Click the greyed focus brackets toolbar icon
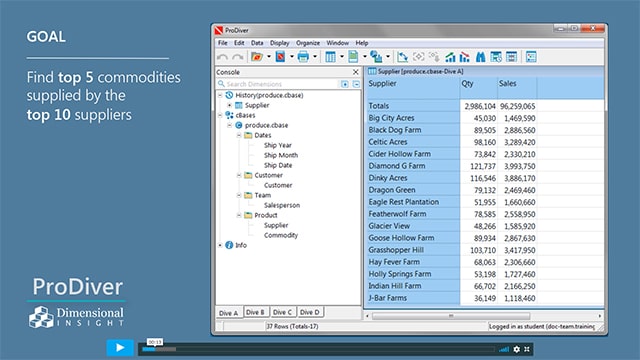The width and height of the screenshot is (640, 360). click(x=418, y=57)
